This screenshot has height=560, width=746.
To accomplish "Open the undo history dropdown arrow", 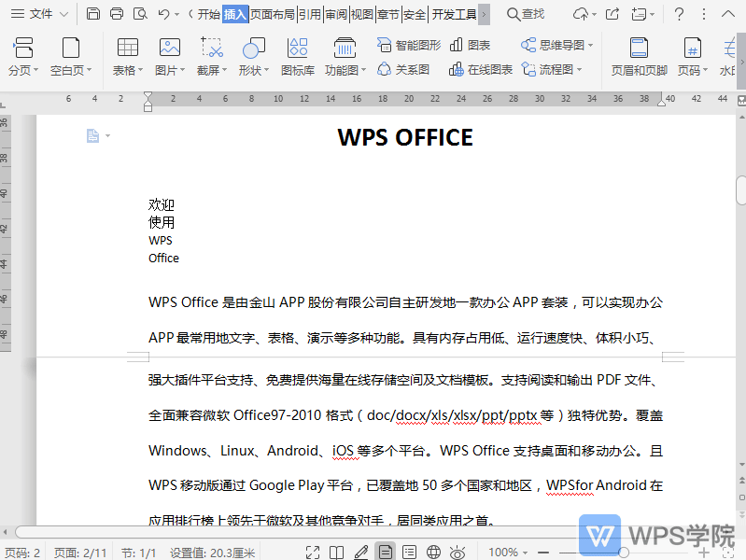I will coord(177,14).
